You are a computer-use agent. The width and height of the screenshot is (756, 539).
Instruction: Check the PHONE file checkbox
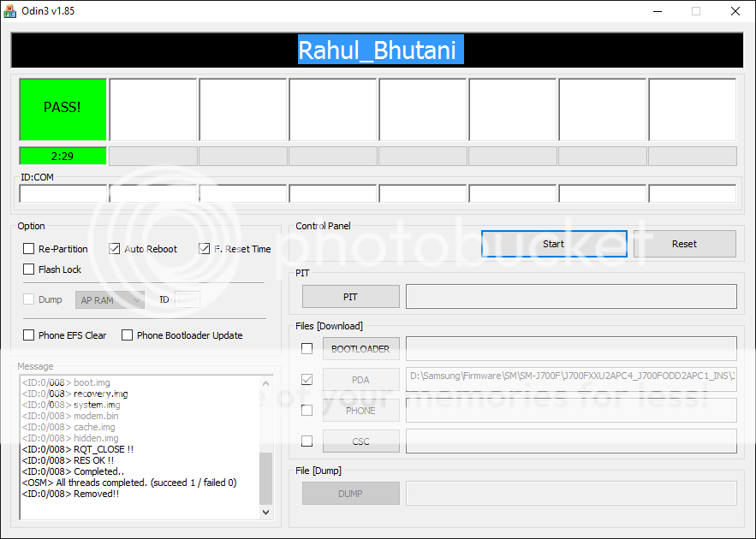tap(307, 411)
